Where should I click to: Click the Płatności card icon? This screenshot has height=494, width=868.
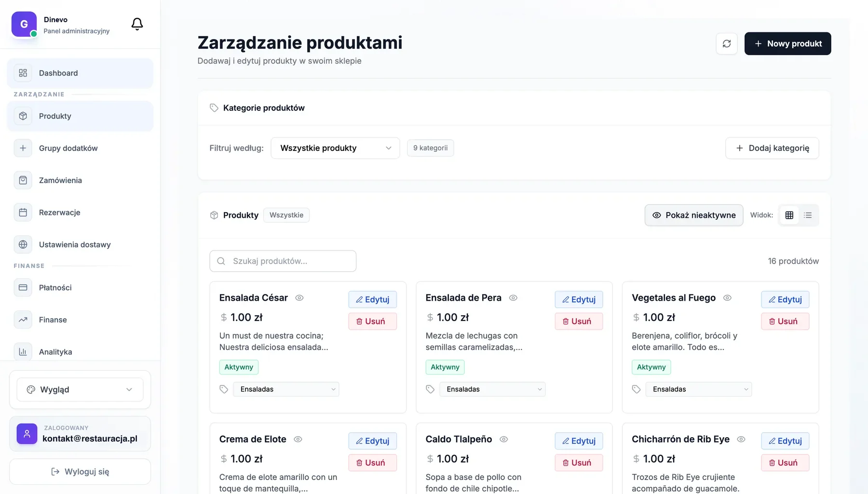pyautogui.click(x=23, y=288)
